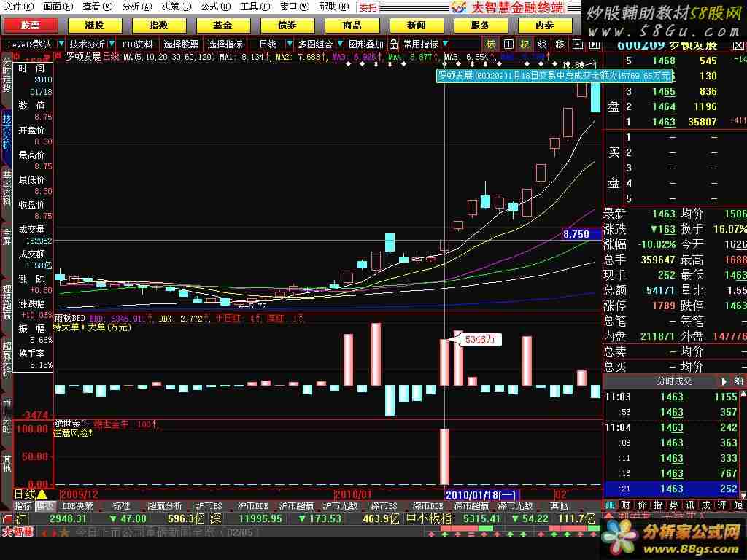The height and width of the screenshot is (560, 747).
Task: Select the 移 move tool icon
Action: 560,44
